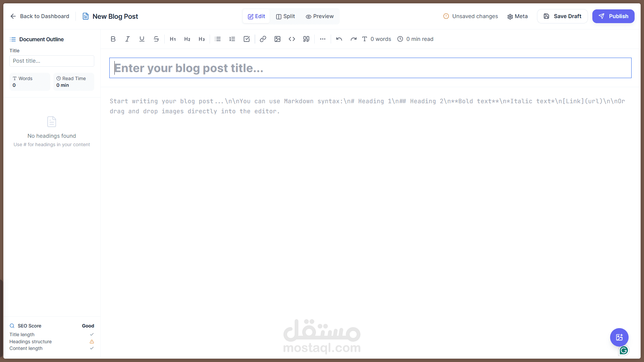Screen dimensions: 644x362
Task: Open the more options ellipsis menu
Action: click(x=323, y=39)
